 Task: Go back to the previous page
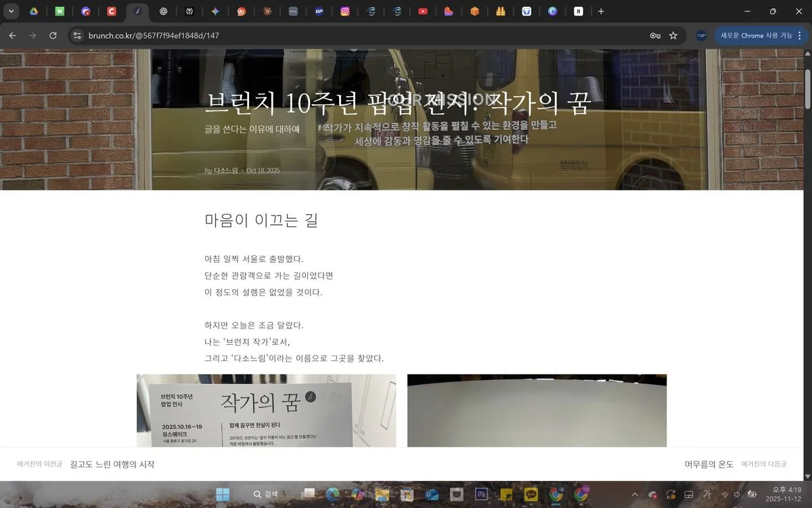(x=12, y=35)
